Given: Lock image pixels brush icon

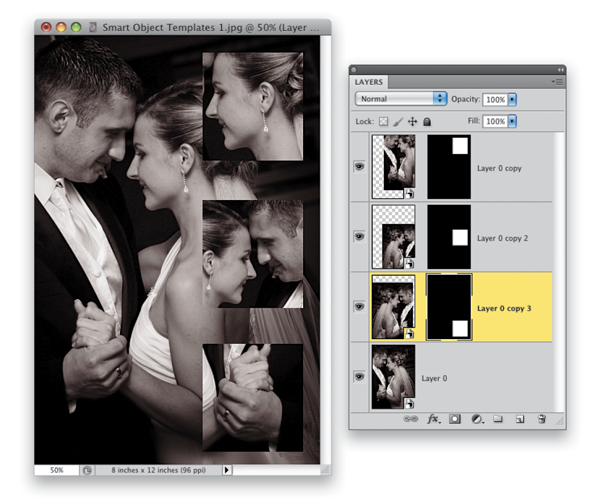Looking at the screenshot, I should click(398, 122).
